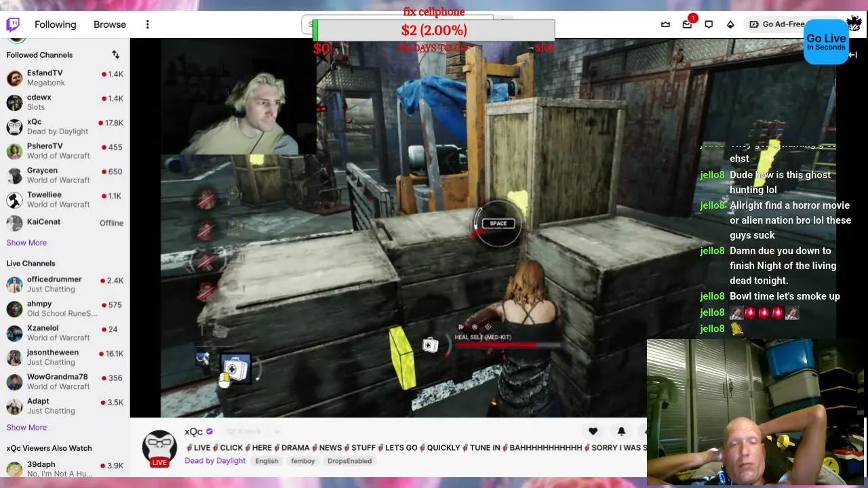Open ahmpy channel
This screenshot has width=868, height=488.
(65, 309)
